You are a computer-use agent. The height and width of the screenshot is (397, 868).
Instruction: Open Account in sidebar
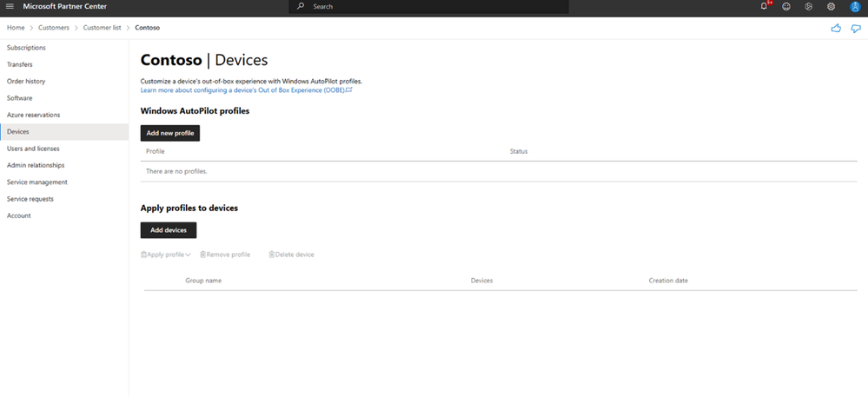[64, 215]
